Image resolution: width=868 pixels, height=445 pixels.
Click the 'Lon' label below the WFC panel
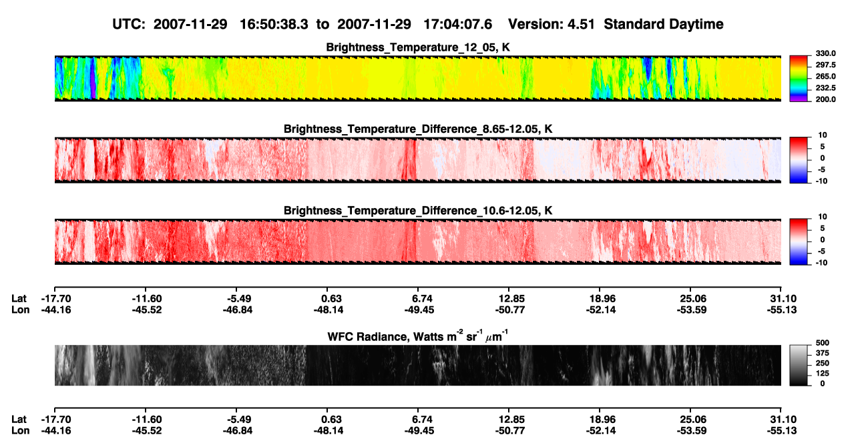click(19, 430)
